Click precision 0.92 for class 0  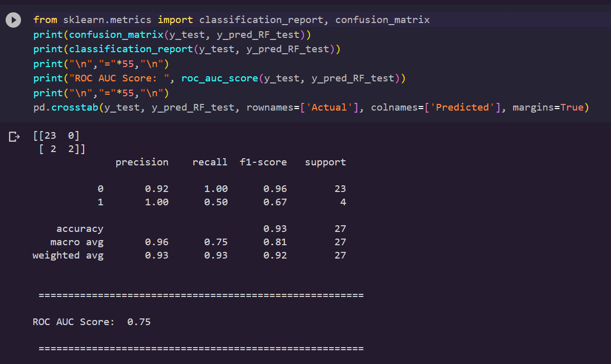point(157,189)
